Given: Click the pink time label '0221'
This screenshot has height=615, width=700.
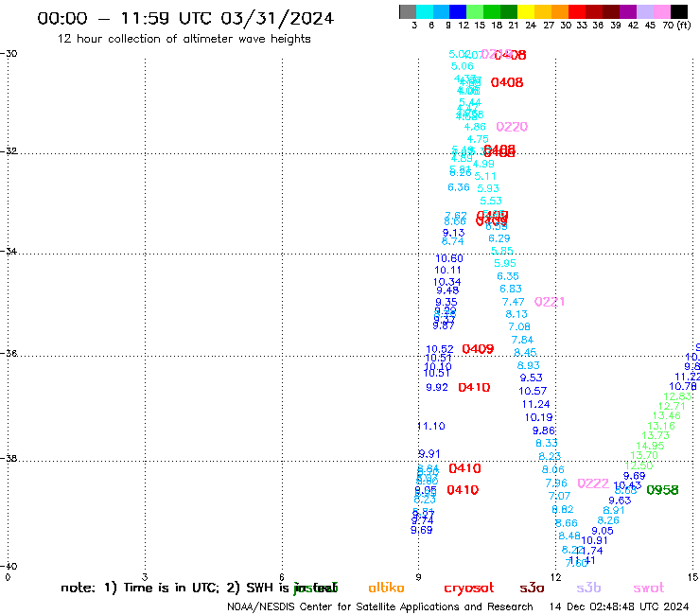Looking at the screenshot, I should (550, 302).
